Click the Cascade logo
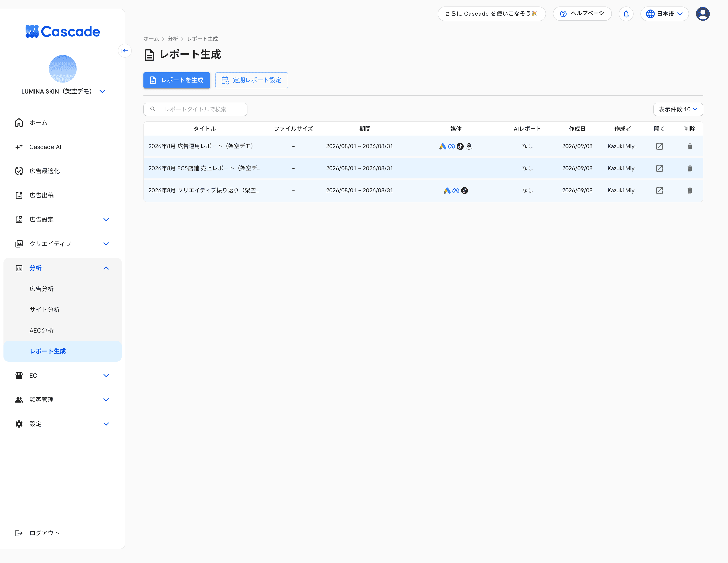The width and height of the screenshot is (728, 563). click(63, 31)
